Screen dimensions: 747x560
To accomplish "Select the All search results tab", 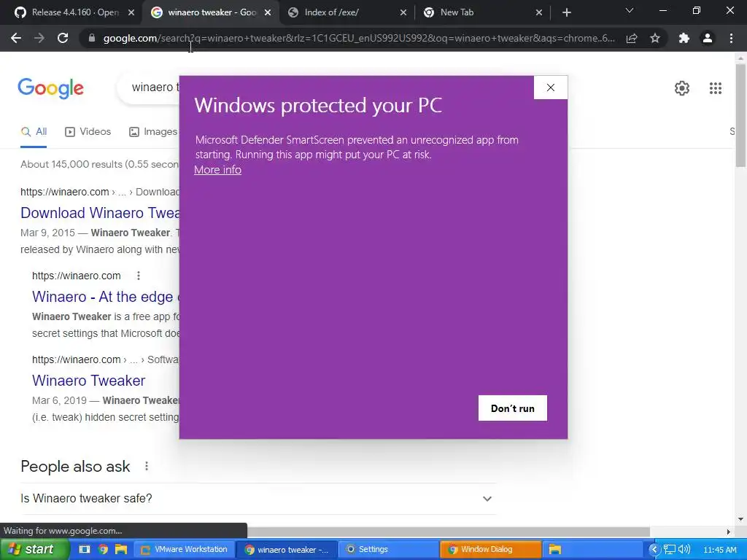I will [x=34, y=132].
